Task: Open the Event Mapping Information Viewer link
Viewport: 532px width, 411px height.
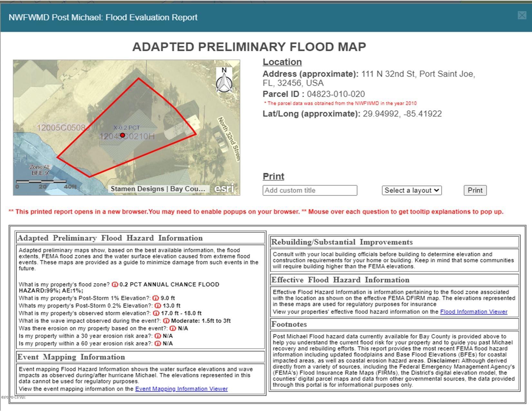Action: 182,389
